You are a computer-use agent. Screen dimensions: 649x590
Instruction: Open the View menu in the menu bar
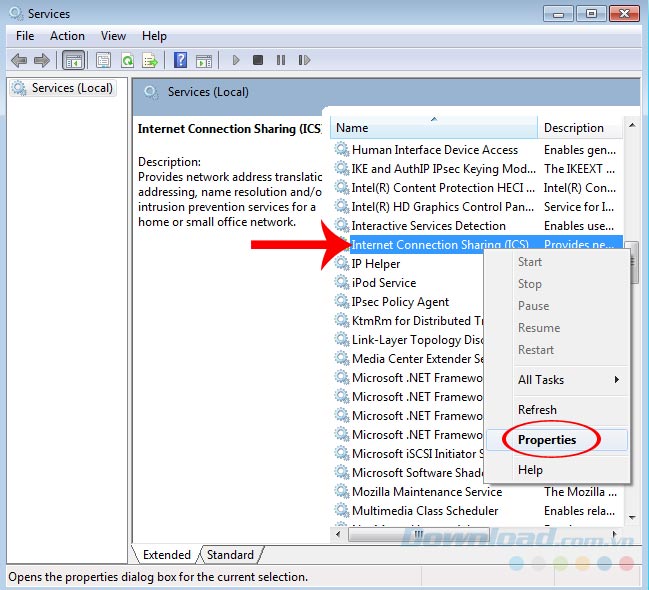pyautogui.click(x=113, y=36)
